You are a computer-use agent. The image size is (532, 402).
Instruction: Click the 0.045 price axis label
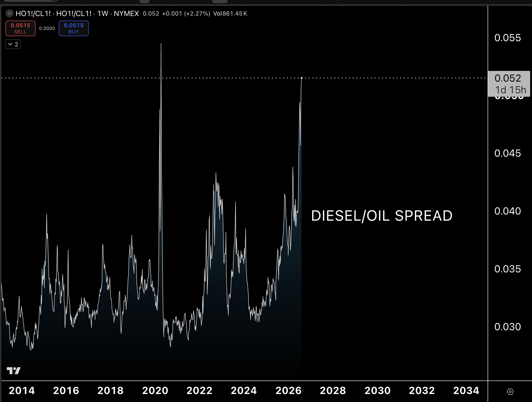tap(508, 153)
